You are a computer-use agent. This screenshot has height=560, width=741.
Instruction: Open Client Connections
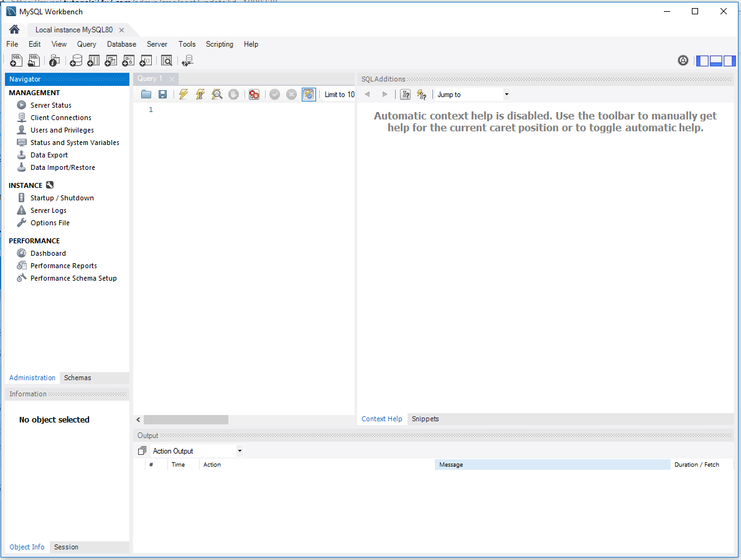[61, 118]
